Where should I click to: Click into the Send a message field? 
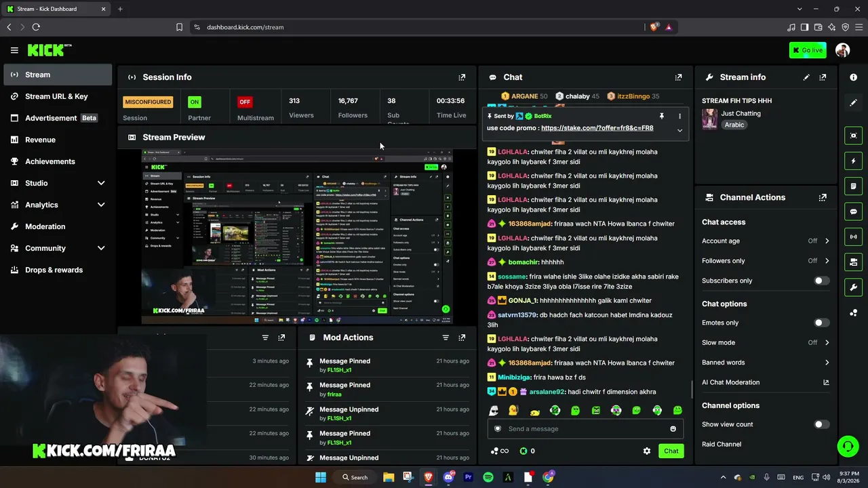click(585, 428)
